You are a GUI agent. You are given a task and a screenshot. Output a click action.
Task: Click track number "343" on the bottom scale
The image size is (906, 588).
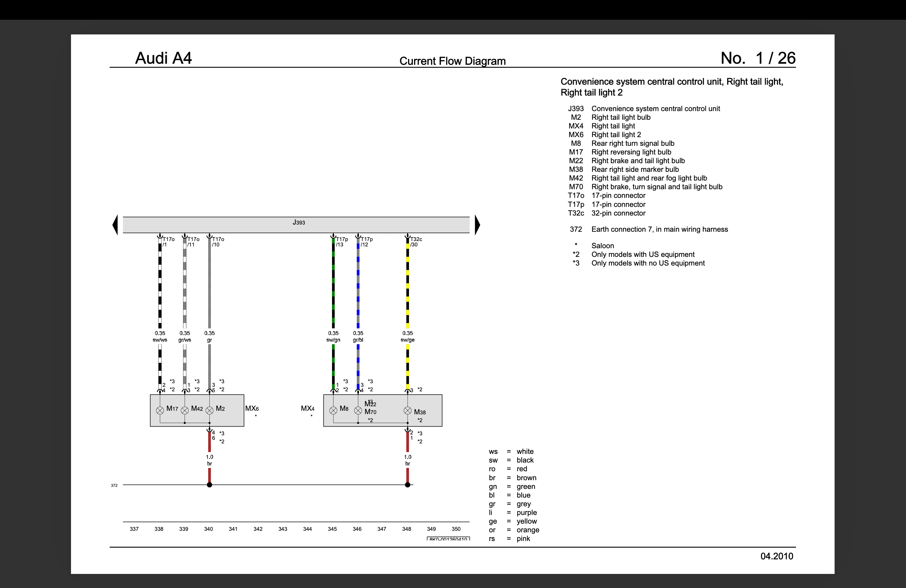283,529
